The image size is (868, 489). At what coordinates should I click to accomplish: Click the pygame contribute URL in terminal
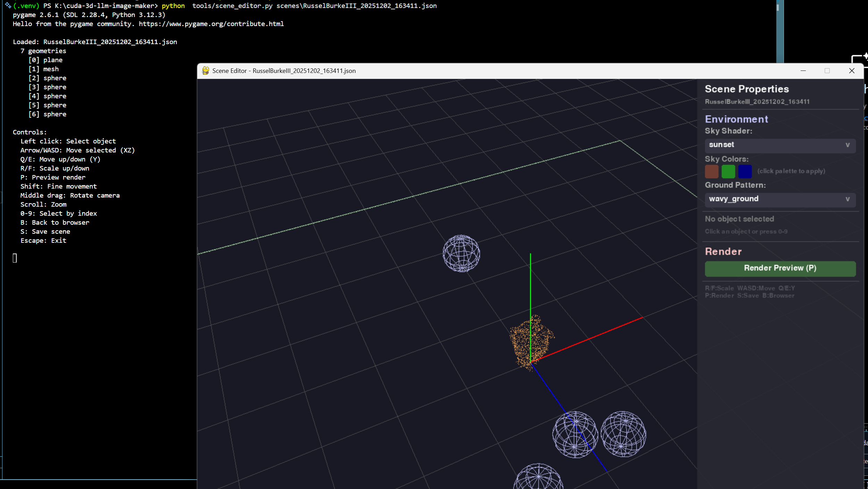point(211,24)
